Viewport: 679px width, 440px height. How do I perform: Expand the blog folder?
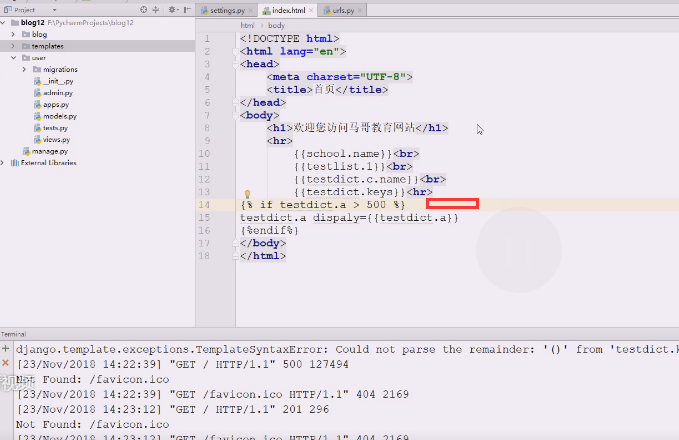pyautogui.click(x=13, y=34)
